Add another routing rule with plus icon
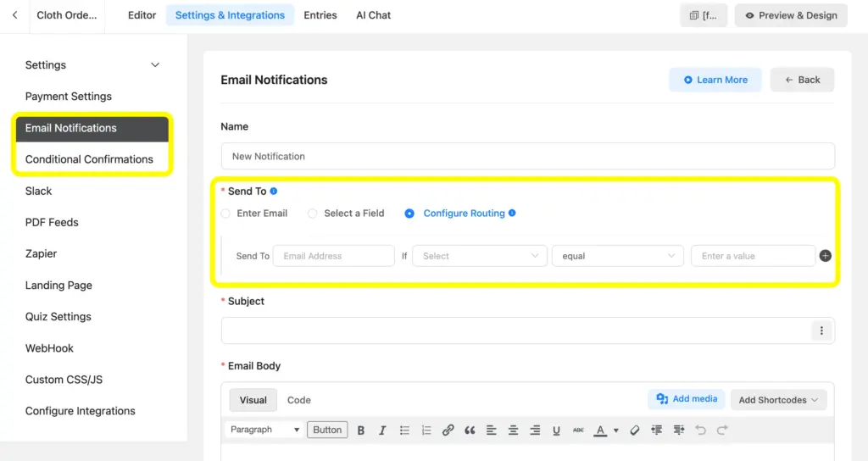Viewport: 868px width, 461px height. [826, 256]
